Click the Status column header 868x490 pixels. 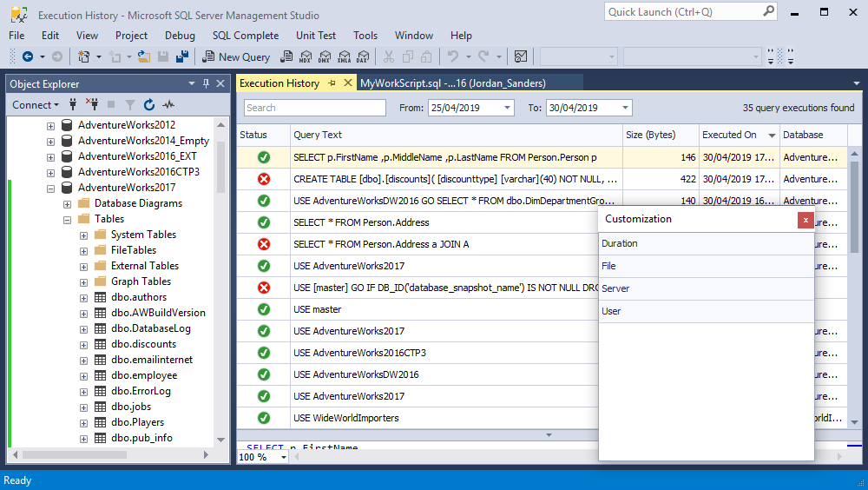pos(264,135)
